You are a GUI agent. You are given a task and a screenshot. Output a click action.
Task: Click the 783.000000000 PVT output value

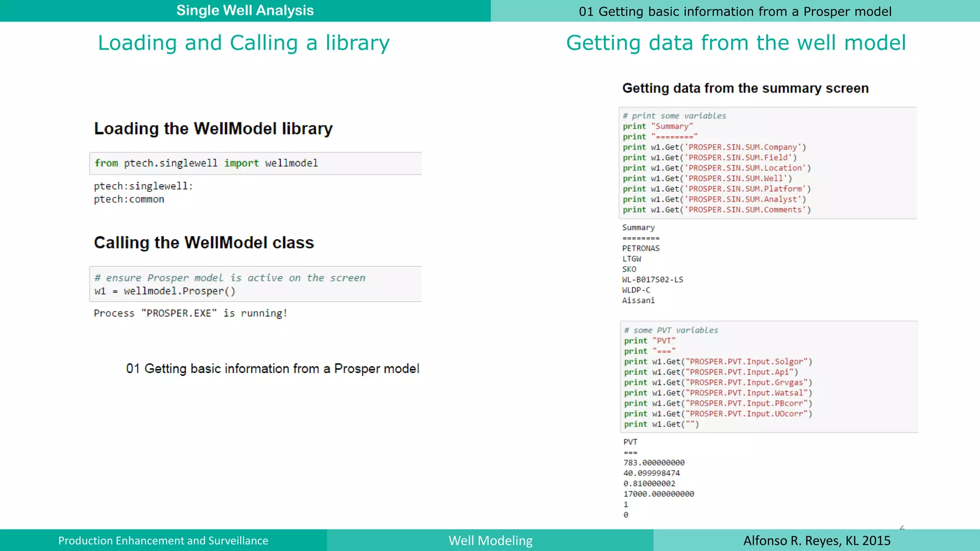(654, 463)
